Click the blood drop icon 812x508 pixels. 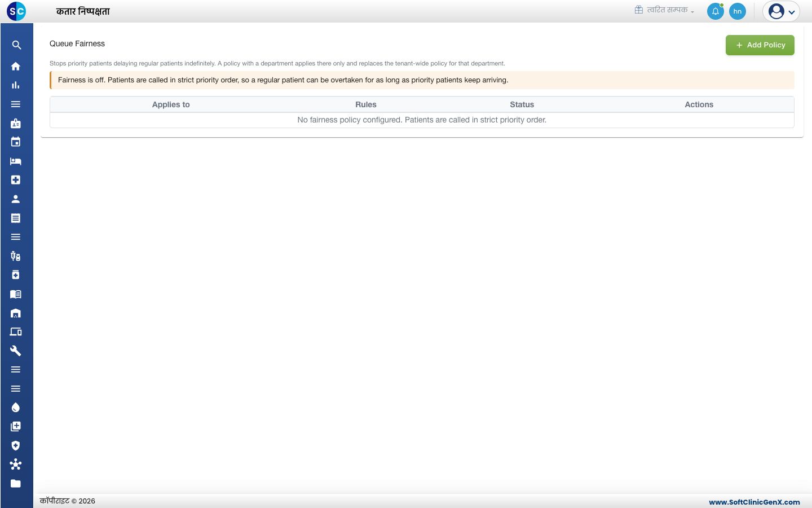pos(16,408)
